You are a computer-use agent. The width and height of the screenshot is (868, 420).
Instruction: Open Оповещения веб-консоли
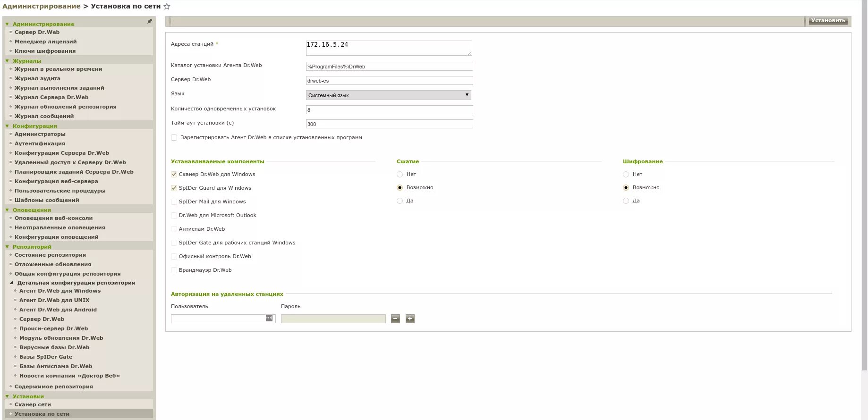coord(53,218)
